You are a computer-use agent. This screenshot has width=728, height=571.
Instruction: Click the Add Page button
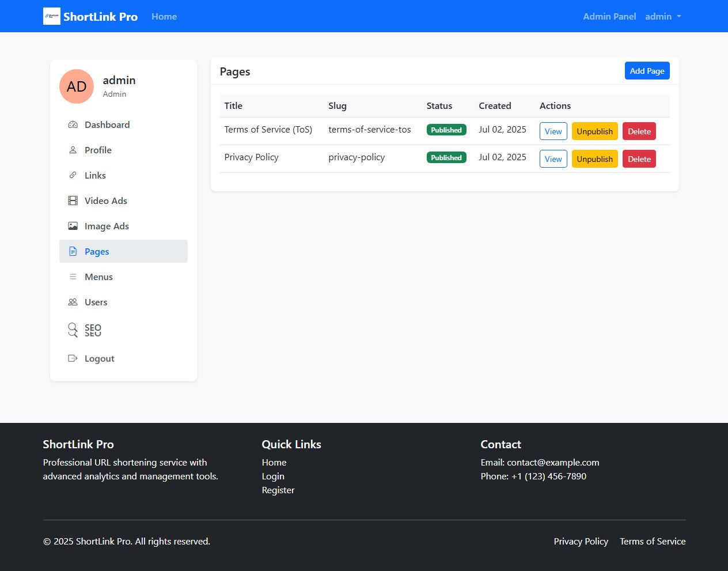point(647,71)
